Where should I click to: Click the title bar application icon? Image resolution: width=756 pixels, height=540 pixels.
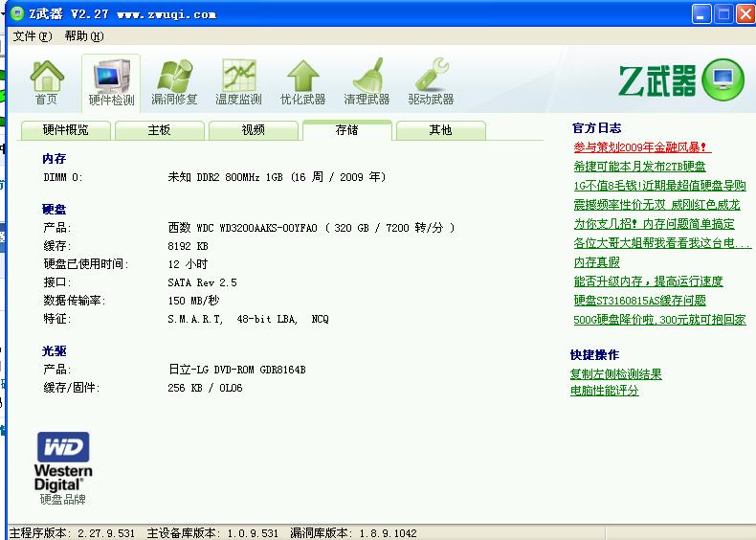tap(17, 13)
